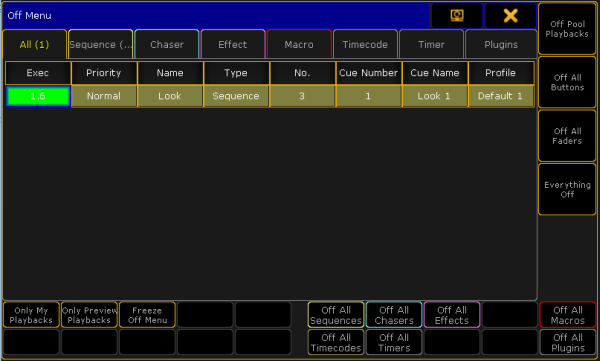Image resolution: width=600 pixels, height=361 pixels.
Task: Toggle Only My Playbacks filter
Action: coord(31,315)
